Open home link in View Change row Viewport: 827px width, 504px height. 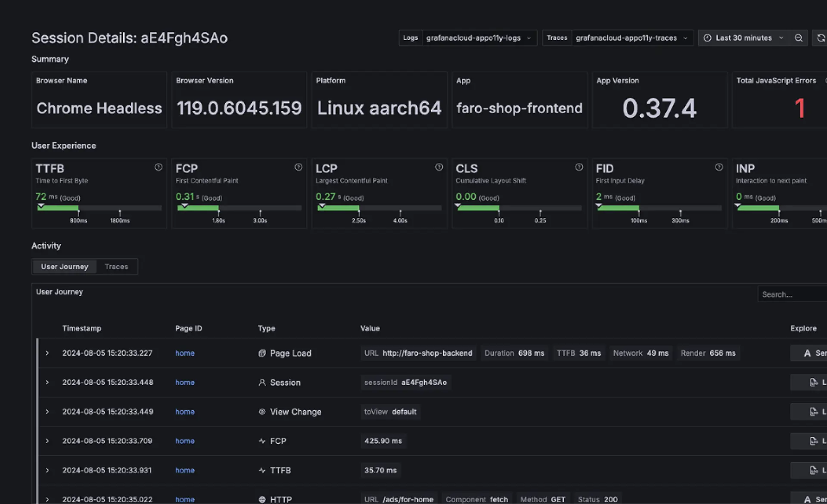tap(185, 412)
